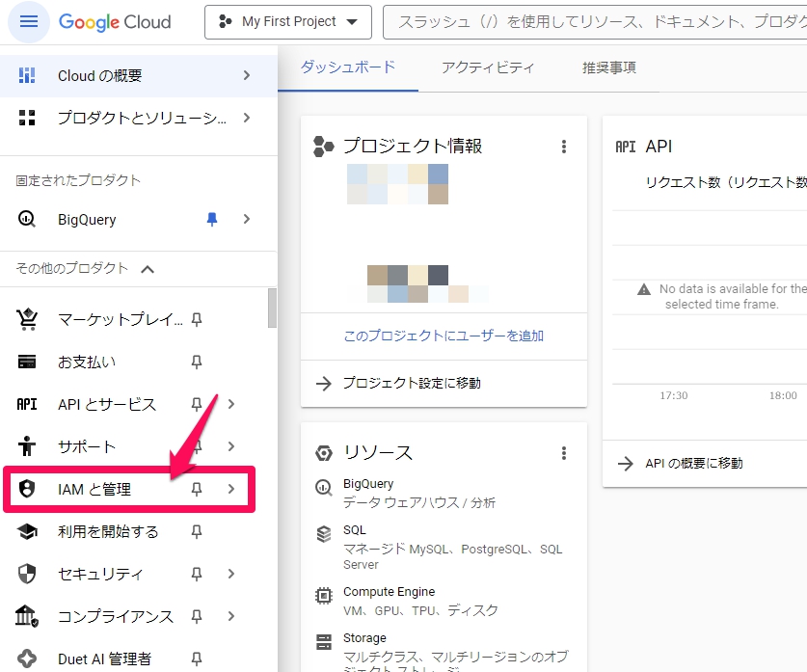Open the リソース card options menu
The height and width of the screenshot is (672, 807).
pyautogui.click(x=564, y=453)
